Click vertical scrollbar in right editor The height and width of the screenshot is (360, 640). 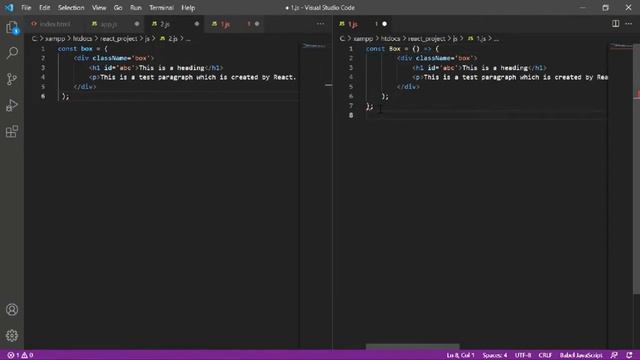(x=636, y=168)
